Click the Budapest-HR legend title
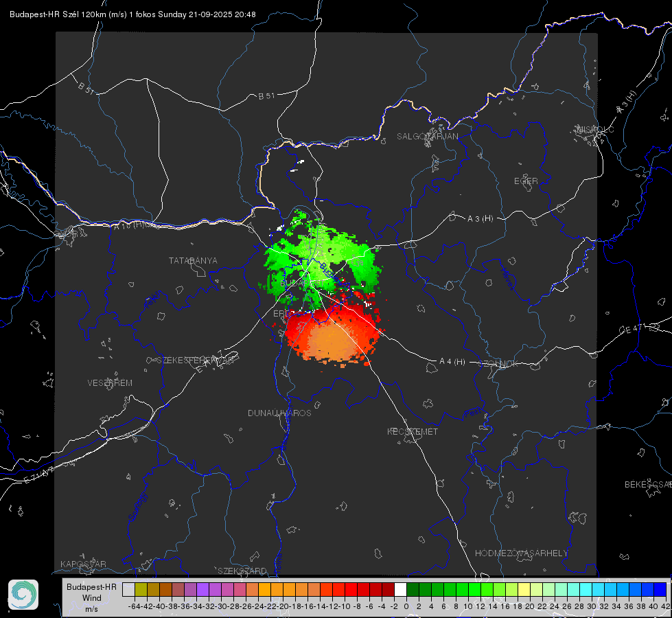This screenshot has height=618, width=672. (x=91, y=586)
